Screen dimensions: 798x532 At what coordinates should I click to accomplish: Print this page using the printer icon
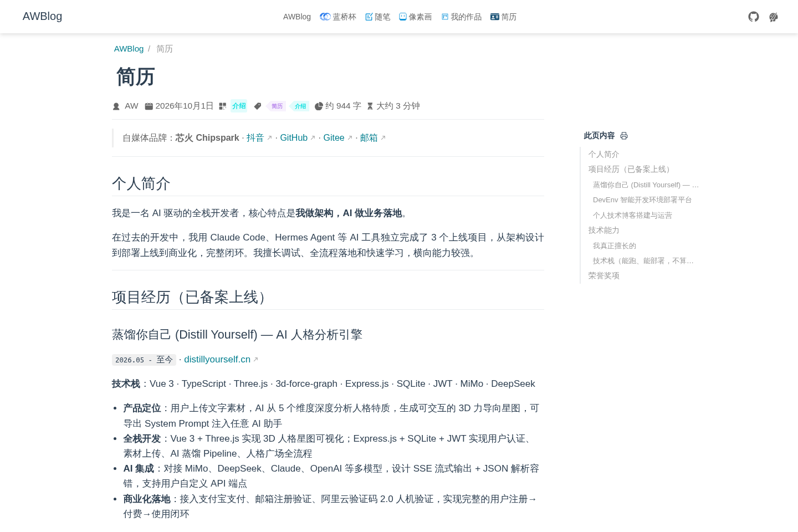click(624, 136)
